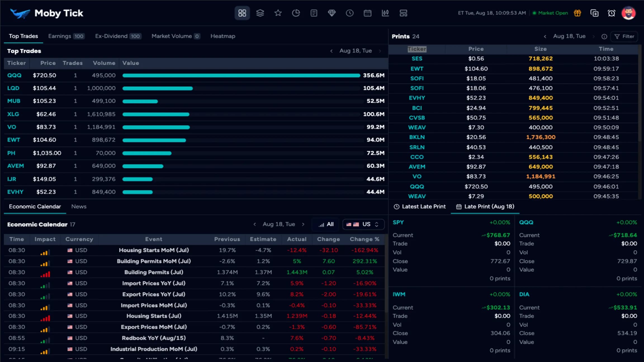The image size is (644, 362).
Task: Click 1,736,300 size in BKLN print
Action: coord(541,137)
